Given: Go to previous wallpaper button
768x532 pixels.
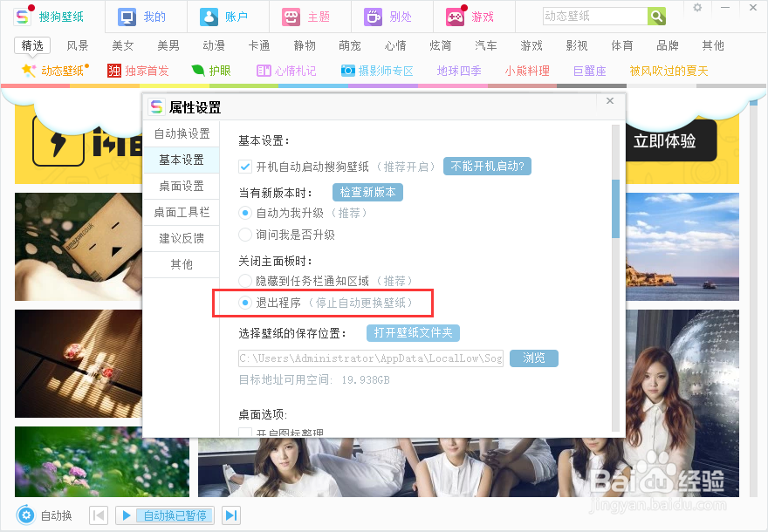Looking at the screenshot, I should [x=99, y=515].
